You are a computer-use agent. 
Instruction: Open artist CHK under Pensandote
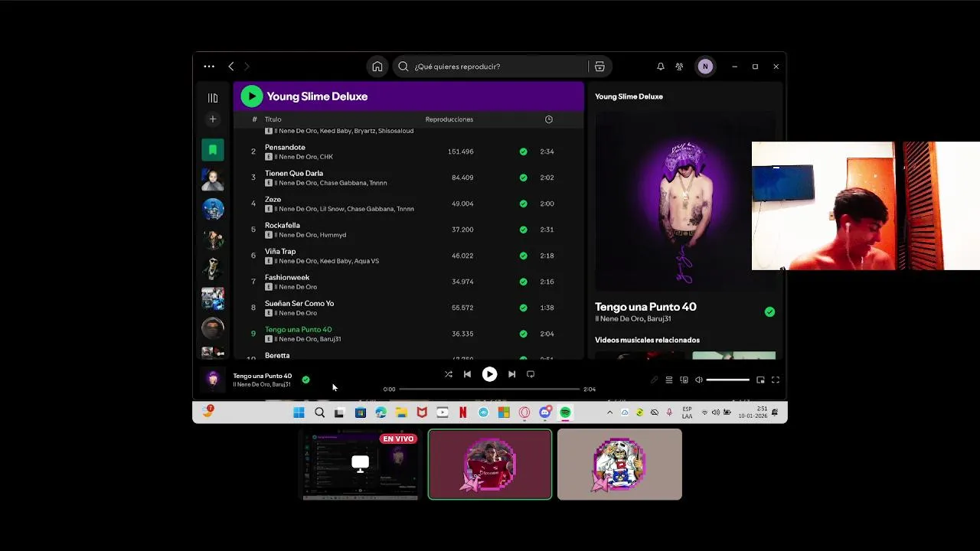[325, 157]
